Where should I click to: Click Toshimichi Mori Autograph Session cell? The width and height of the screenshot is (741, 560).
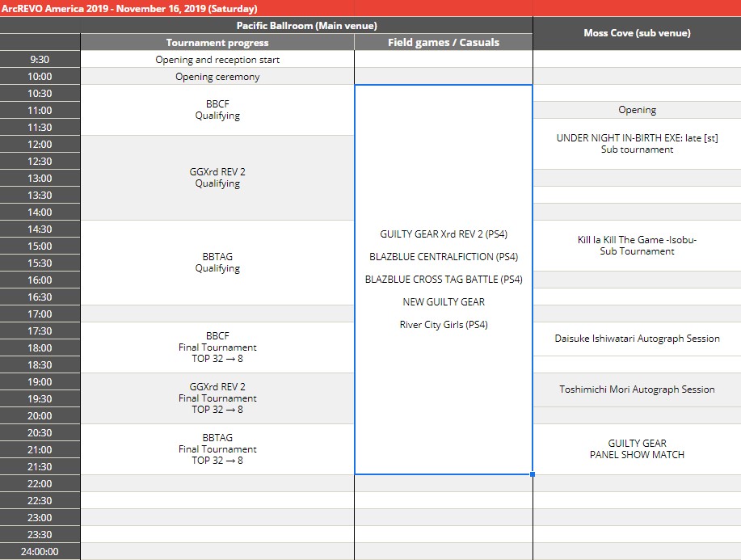tap(637, 390)
